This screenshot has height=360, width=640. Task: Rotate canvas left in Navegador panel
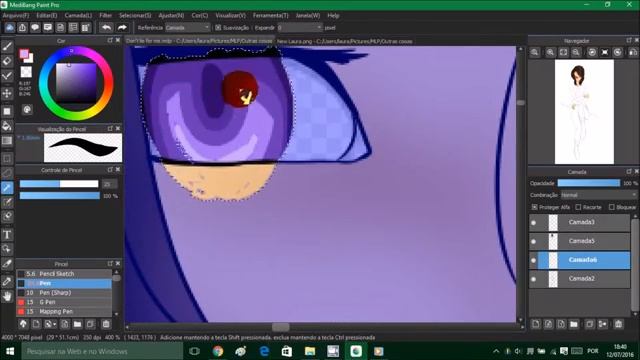click(592, 52)
